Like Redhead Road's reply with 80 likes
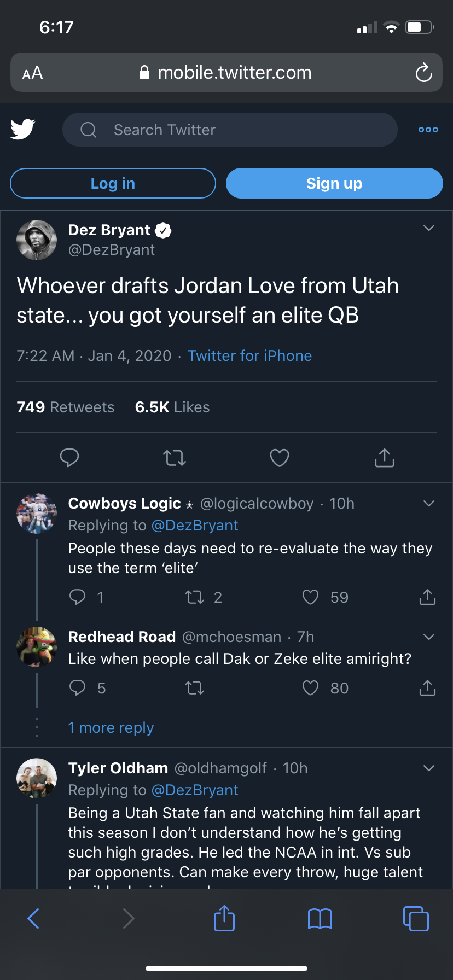Viewport: 453px width, 980px height. point(311,688)
